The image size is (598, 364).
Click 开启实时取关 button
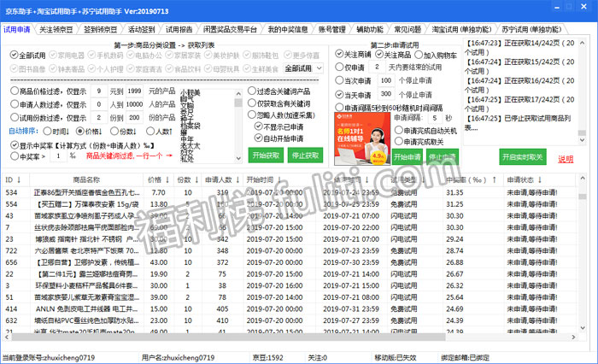(x=522, y=157)
